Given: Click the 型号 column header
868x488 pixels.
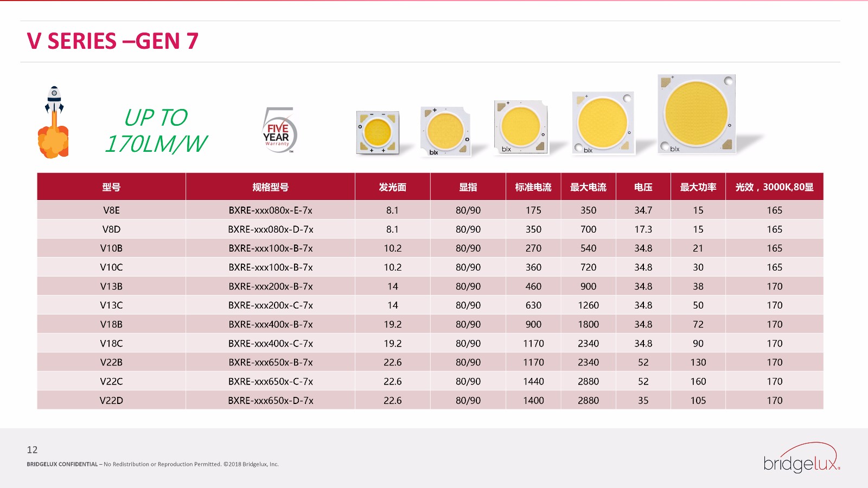Looking at the screenshot, I should pos(111,187).
